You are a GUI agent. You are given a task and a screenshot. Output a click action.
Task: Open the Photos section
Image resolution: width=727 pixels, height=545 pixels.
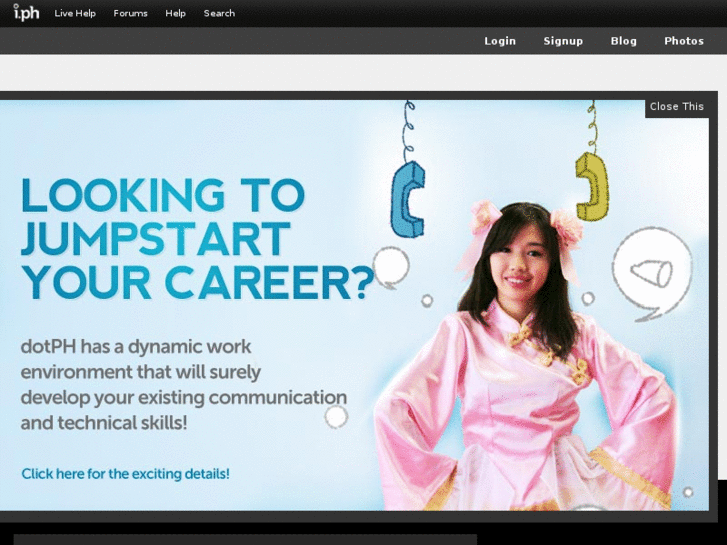[x=684, y=41]
